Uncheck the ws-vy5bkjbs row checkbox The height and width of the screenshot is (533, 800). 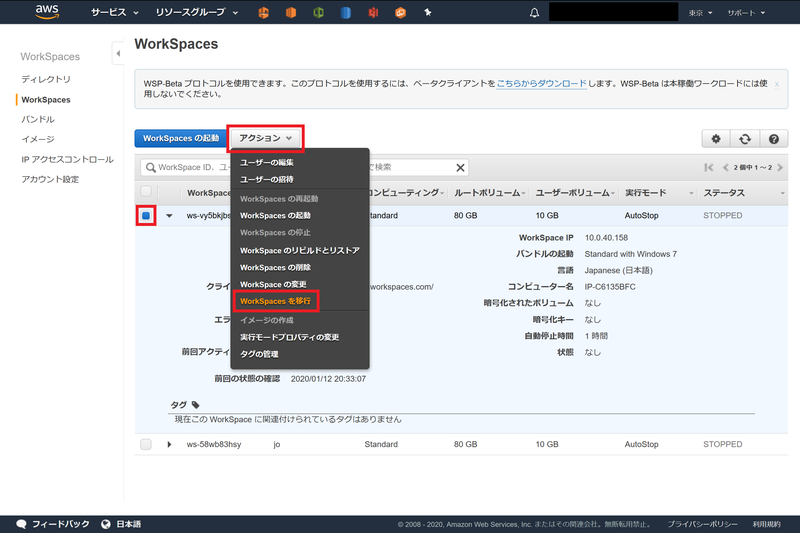click(x=146, y=215)
